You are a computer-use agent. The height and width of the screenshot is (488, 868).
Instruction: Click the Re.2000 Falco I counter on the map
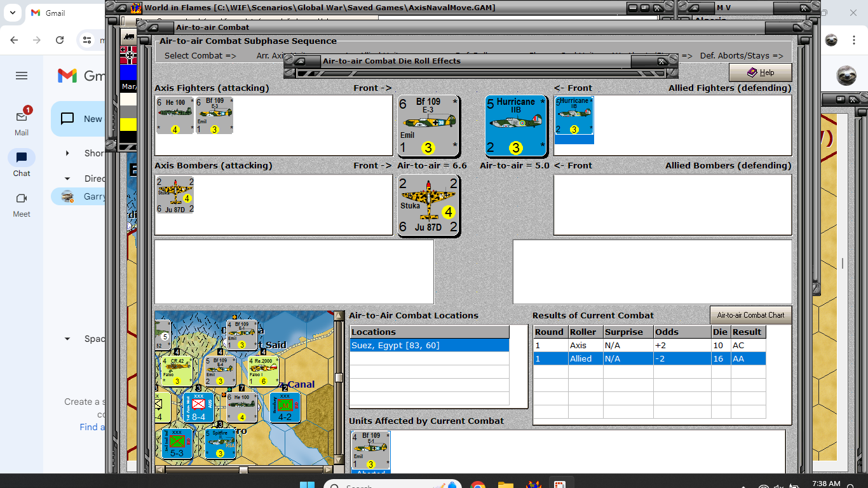[263, 371]
